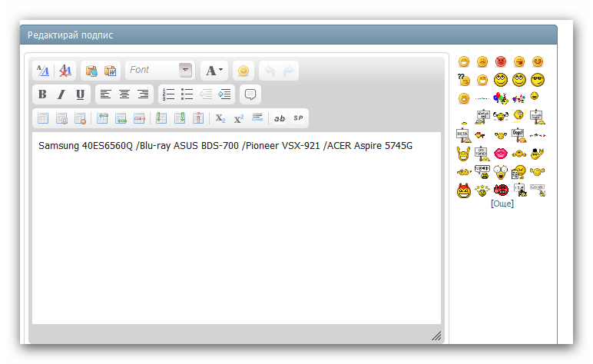Click the Delete Table icon
Viewport: 593px width, 364px height.
[x=80, y=118]
